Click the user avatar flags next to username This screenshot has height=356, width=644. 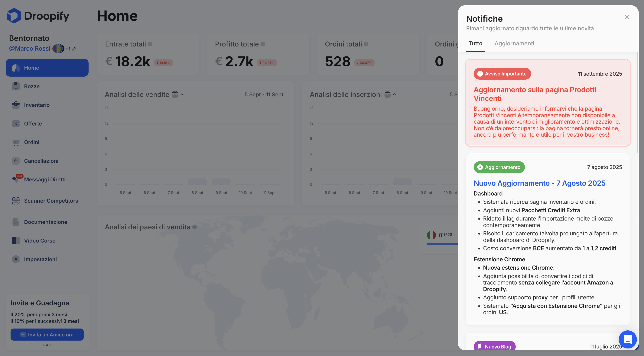(x=58, y=48)
